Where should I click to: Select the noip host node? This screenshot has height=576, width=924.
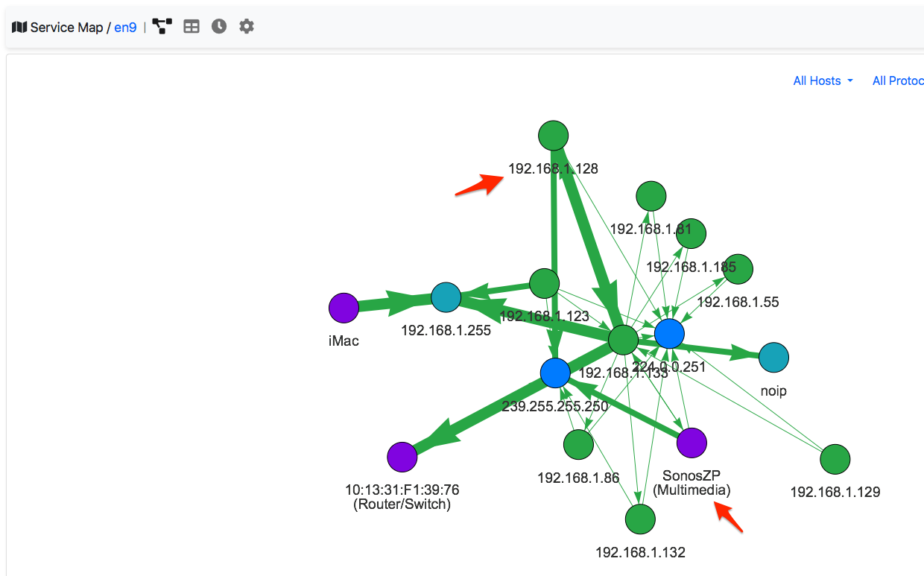[x=773, y=358]
